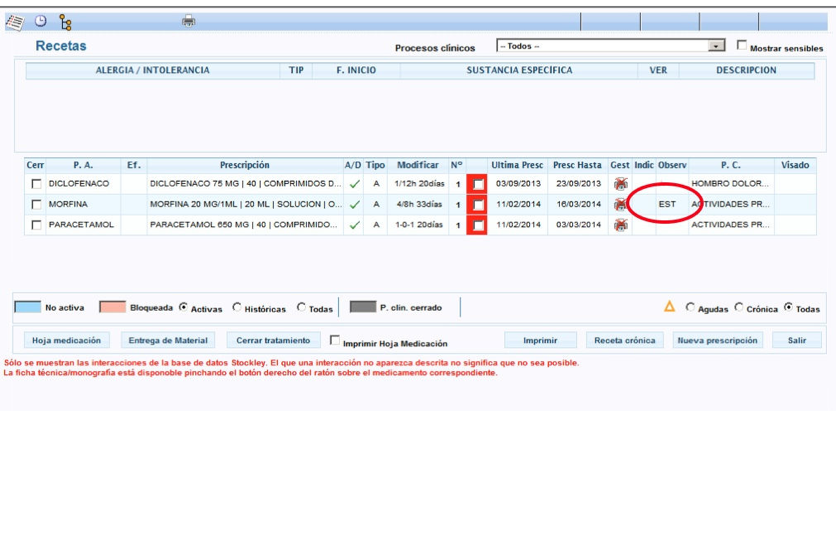Click the red document icon for Diclofenaco

[477, 184]
